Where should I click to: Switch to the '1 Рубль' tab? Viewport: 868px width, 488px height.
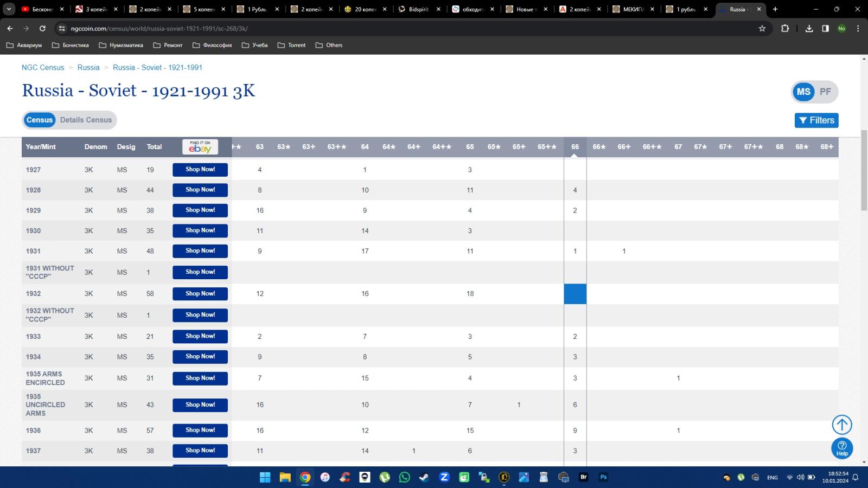click(257, 9)
